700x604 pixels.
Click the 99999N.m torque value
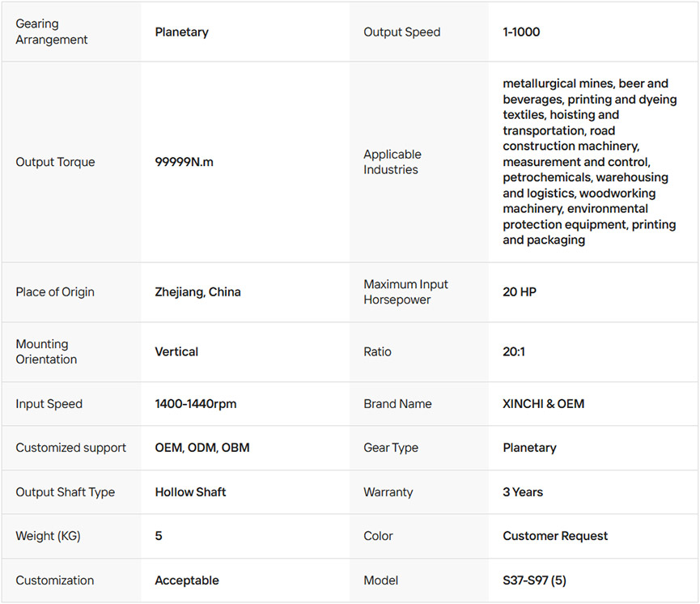coord(185,162)
